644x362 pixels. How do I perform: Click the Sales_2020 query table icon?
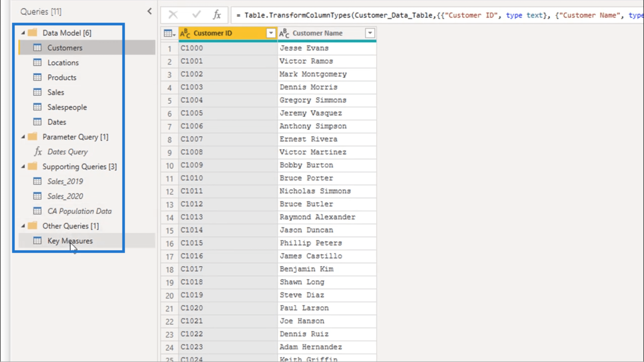pos(37,196)
